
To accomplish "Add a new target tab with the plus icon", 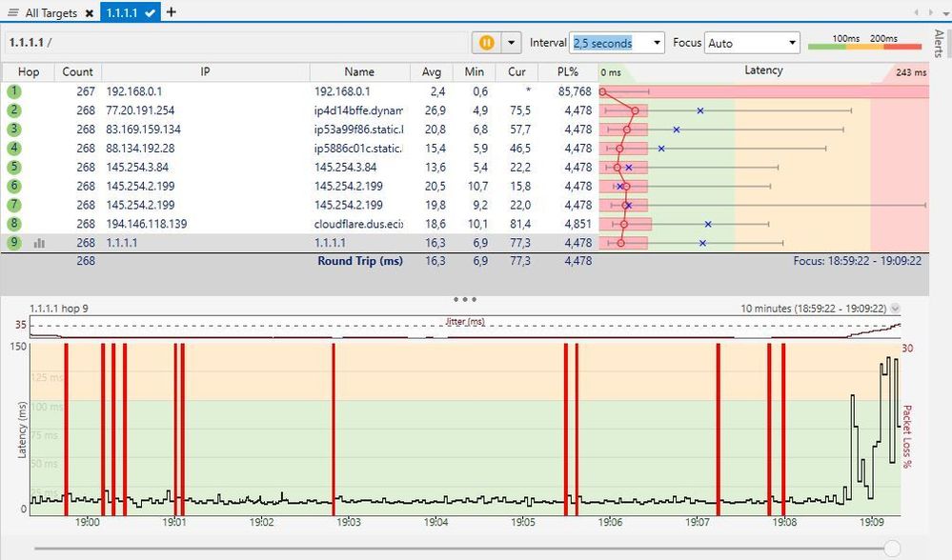I will 172,12.
